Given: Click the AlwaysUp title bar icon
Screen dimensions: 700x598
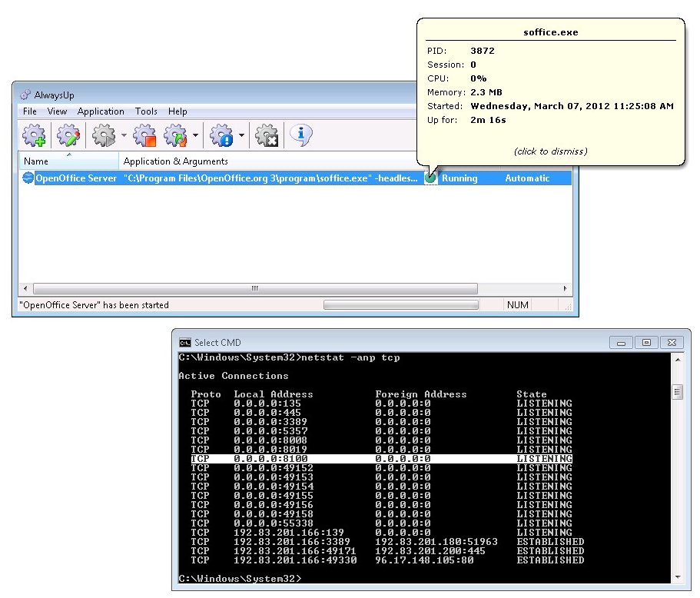Looking at the screenshot, I should point(25,95).
